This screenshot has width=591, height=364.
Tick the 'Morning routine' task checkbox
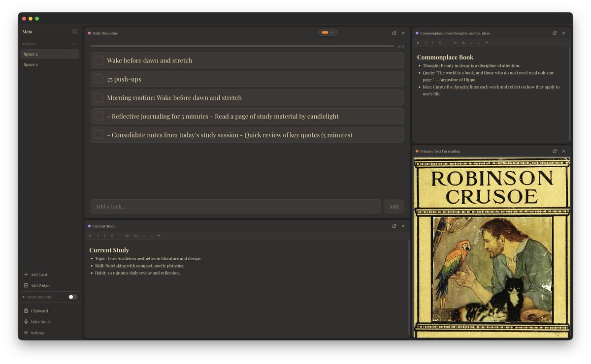[99, 97]
